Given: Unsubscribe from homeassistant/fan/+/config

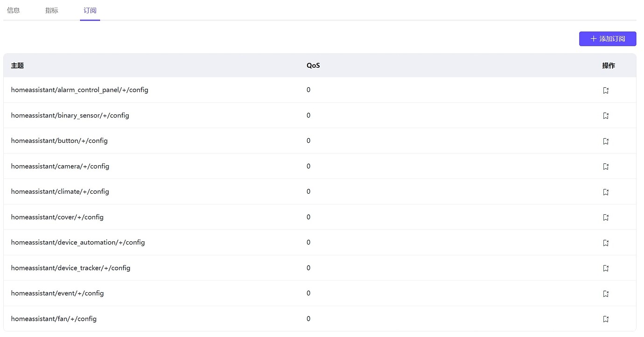Looking at the screenshot, I should pyautogui.click(x=606, y=319).
